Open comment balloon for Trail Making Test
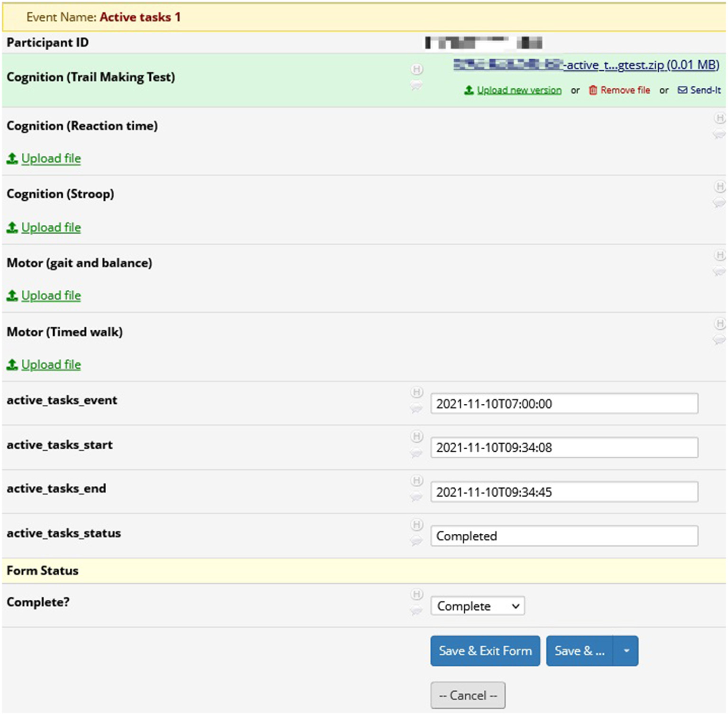Viewport: 728px width, 715px height. [416, 85]
